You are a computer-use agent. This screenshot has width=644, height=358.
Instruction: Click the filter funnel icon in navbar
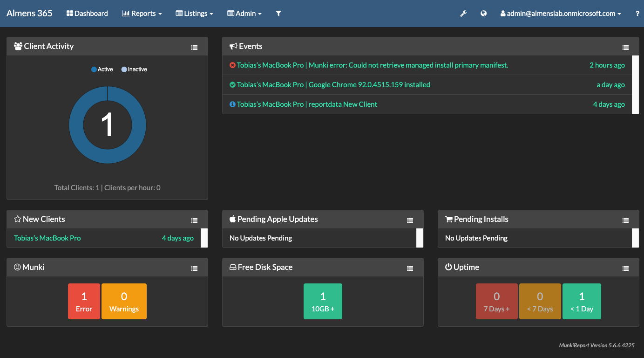tap(278, 14)
